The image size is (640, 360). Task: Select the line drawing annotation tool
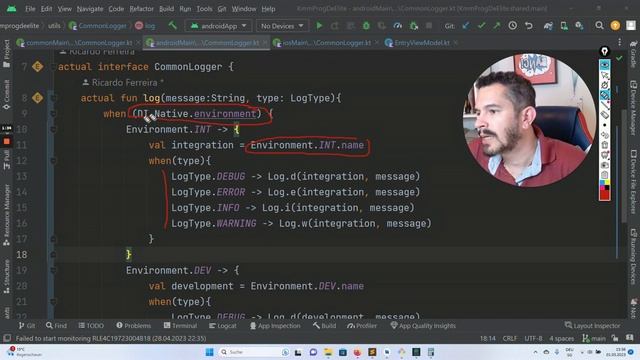pyautogui.click(x=604, y=105)
